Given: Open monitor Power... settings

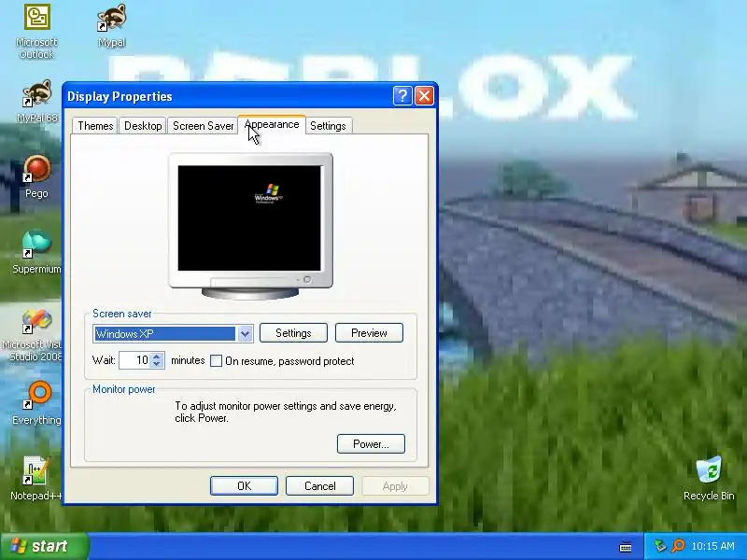Looking at the screenshot, I should pos(371,444).
